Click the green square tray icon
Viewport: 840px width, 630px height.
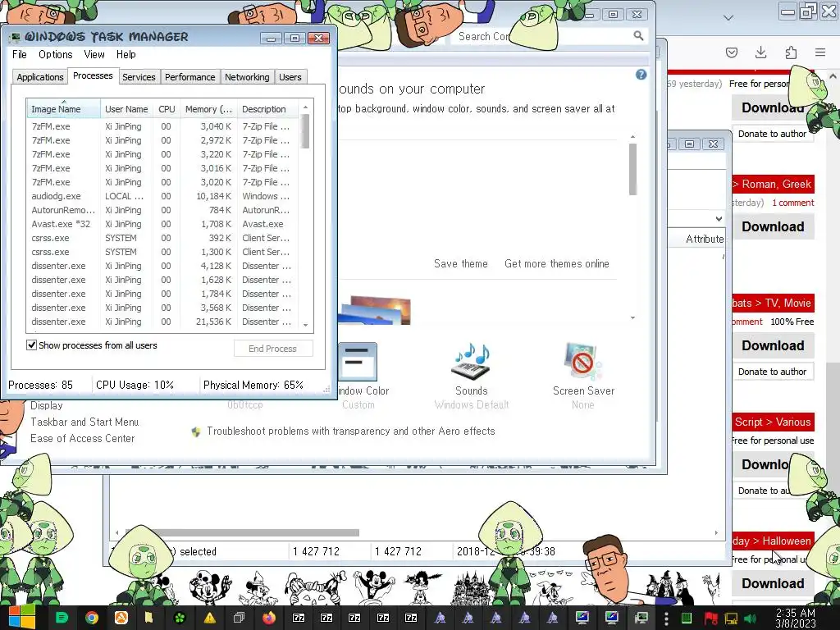[x=687, y=619]
